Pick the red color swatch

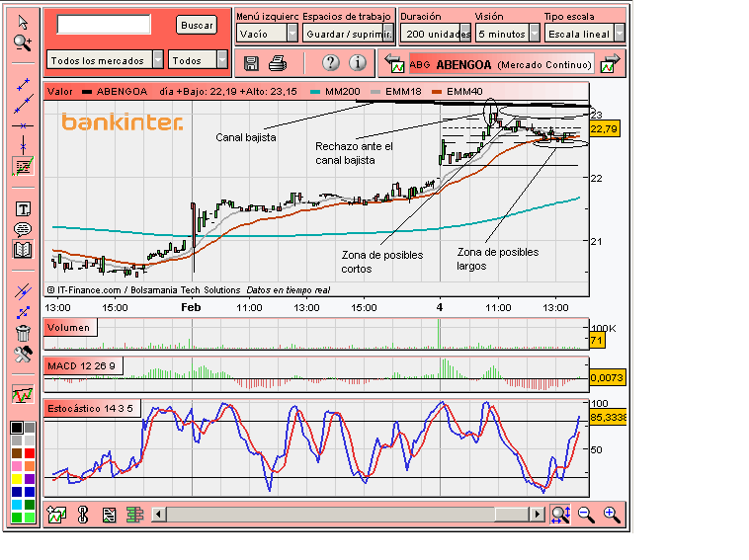point(30,452)
